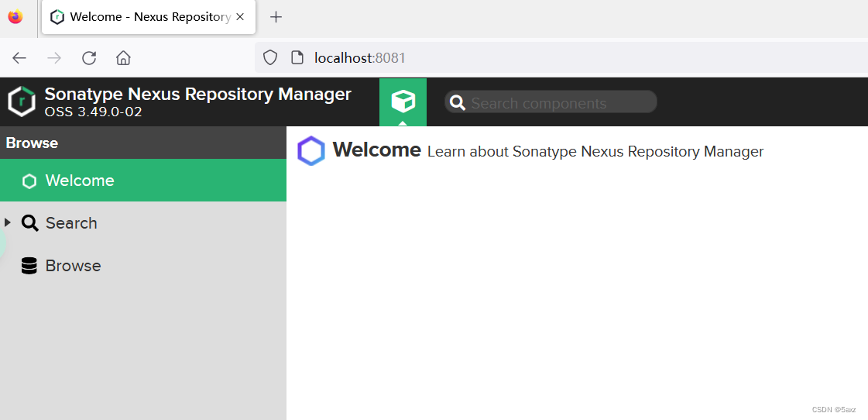The image size is (868, 420).
Task: Click the Firefox logo icon
Action: coord(15,17)
